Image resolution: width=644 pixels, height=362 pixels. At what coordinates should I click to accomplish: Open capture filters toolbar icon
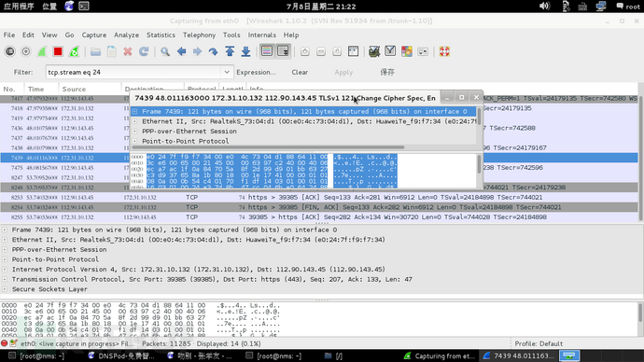(x=374, y=51)
